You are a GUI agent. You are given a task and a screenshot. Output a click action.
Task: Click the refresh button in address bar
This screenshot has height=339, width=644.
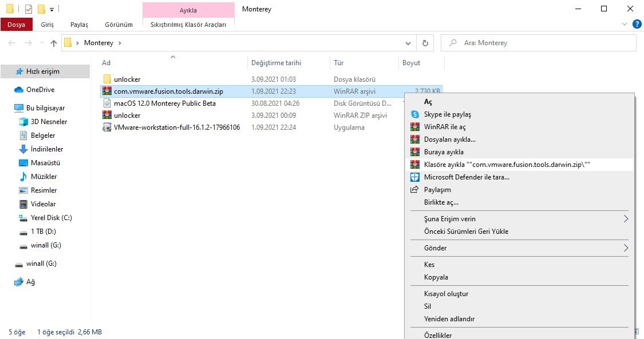(x=425, y=43)
